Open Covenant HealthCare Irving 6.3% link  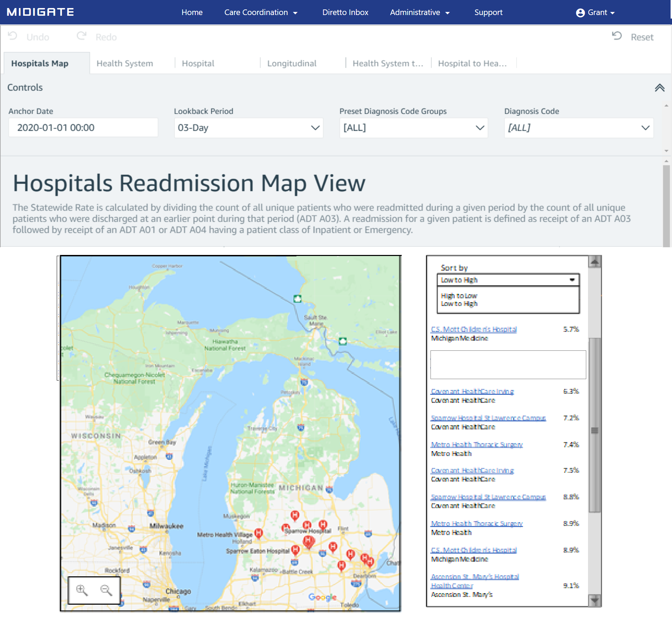pyautogui.click(x=472, y=391)
